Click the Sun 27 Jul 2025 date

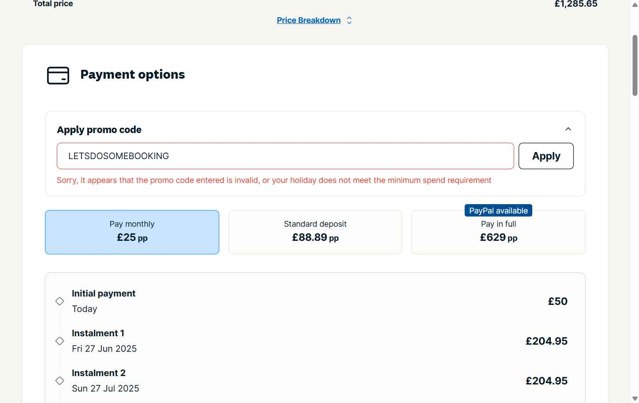106,388
